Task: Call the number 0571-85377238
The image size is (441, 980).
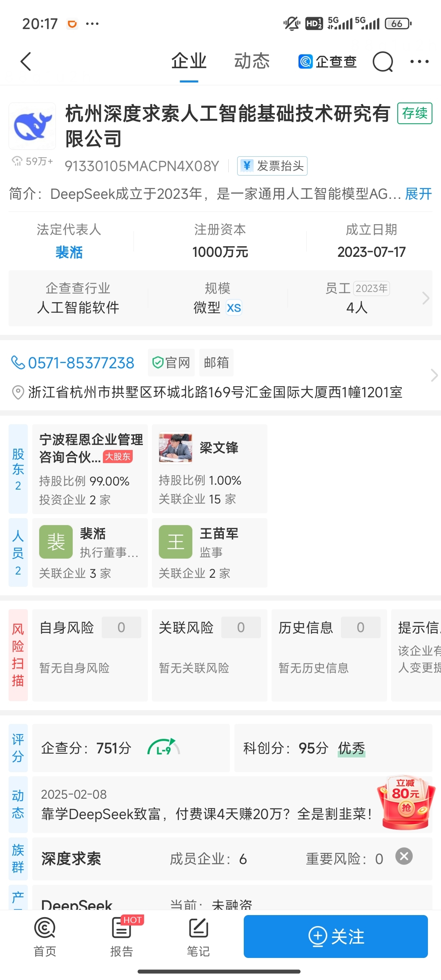Action: click(81, 363)
